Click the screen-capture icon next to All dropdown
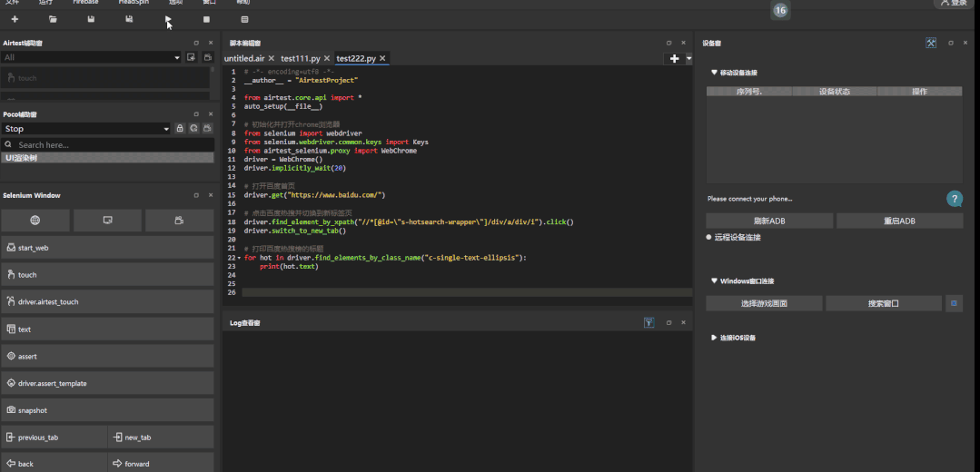Viewport: 980px width, 472px height. pos(192,57)
